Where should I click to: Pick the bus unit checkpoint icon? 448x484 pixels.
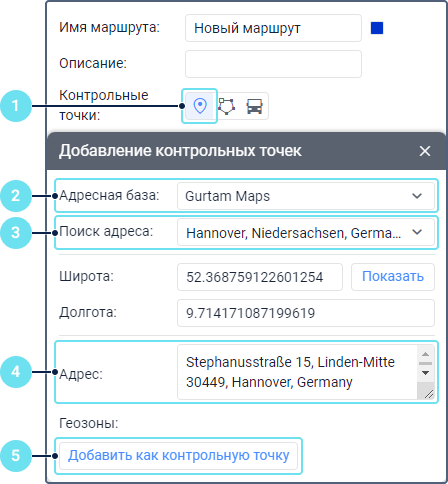coord(254,106)
